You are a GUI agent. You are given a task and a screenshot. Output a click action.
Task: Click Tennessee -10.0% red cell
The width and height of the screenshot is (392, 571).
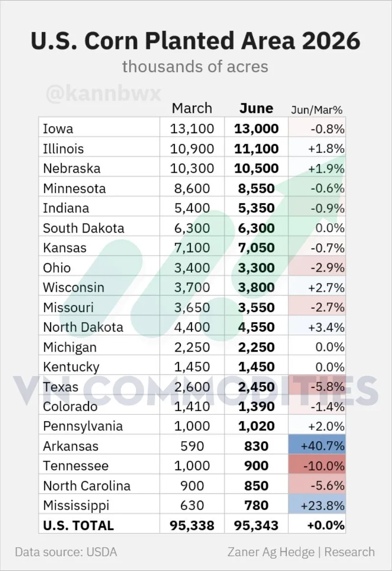317,466
